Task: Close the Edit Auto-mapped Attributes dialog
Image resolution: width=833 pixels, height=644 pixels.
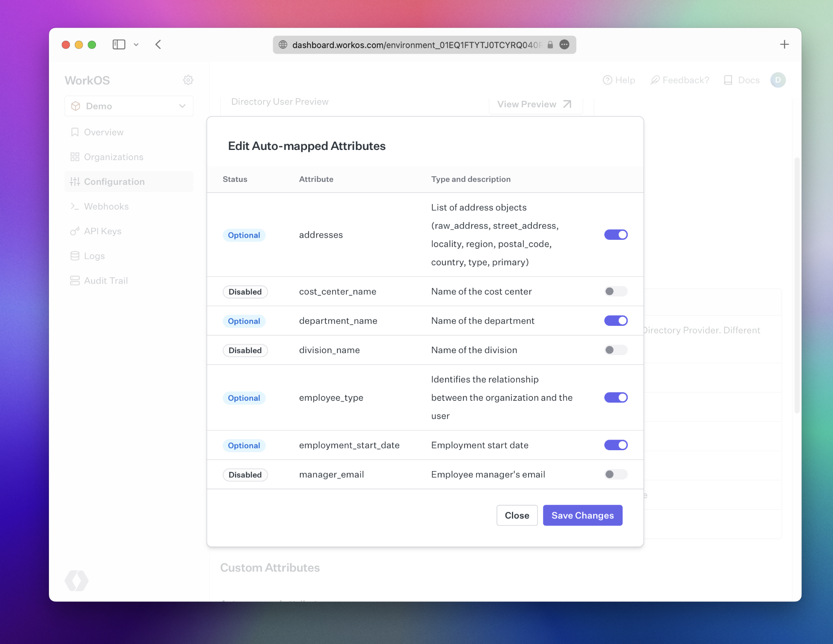Action: pyautogui.click(x=517, y=515)
